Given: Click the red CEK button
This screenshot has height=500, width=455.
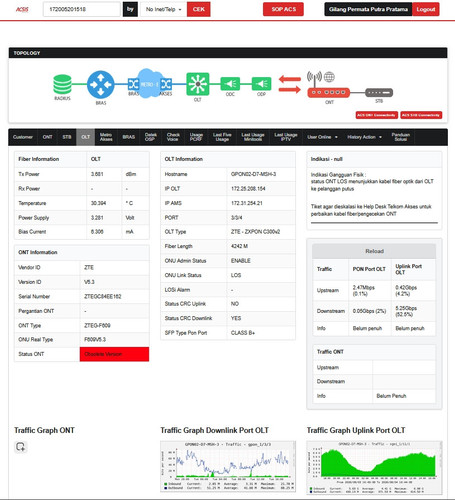Looking at the screenshot, I should 199,9.
